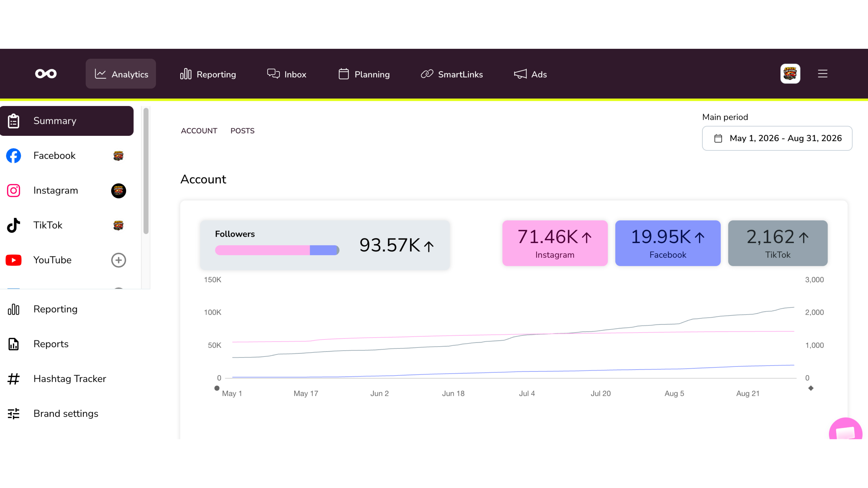The width and height of the screenshot is (868, 488).
Task: Go to the Inbox section
Action: click(x=286, y=74)
